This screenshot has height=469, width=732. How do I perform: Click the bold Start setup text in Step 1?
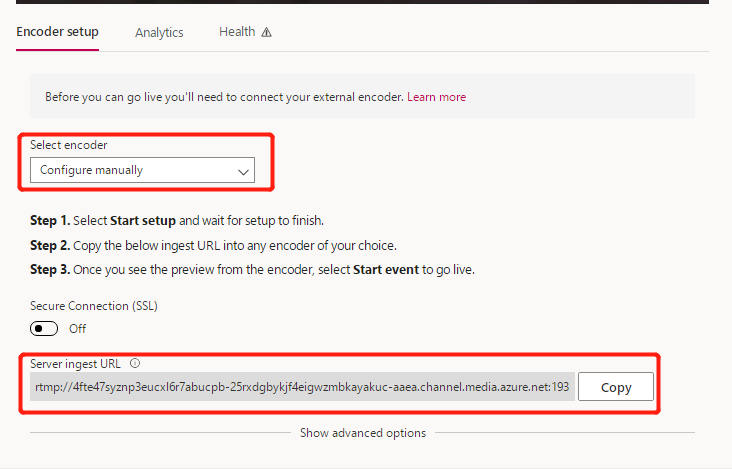(143, 220)
